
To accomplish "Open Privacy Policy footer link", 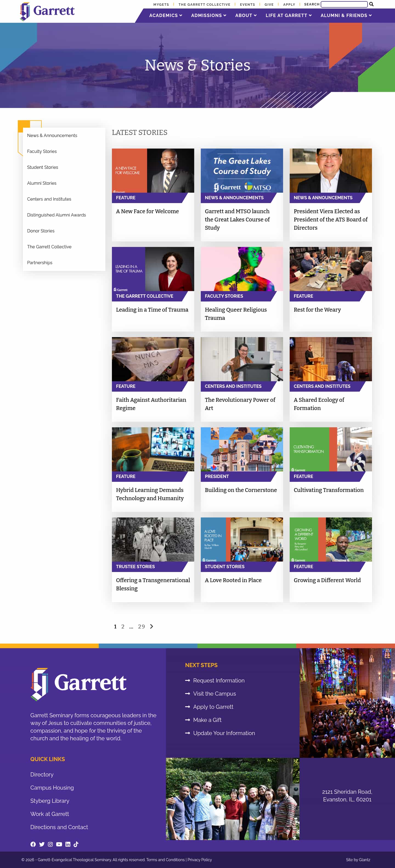I will (200, 860).
